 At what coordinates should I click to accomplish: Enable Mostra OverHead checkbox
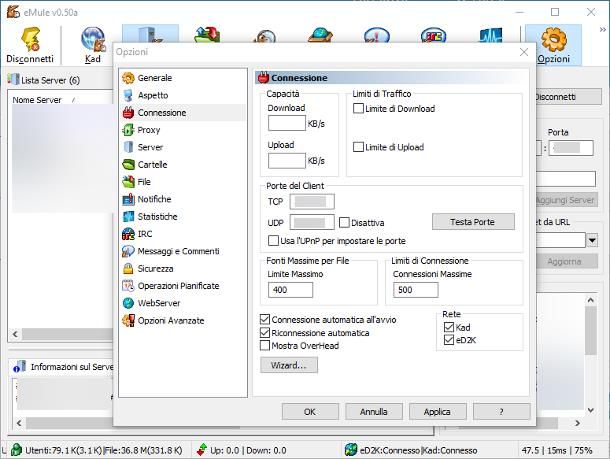(x=265, y=345)
